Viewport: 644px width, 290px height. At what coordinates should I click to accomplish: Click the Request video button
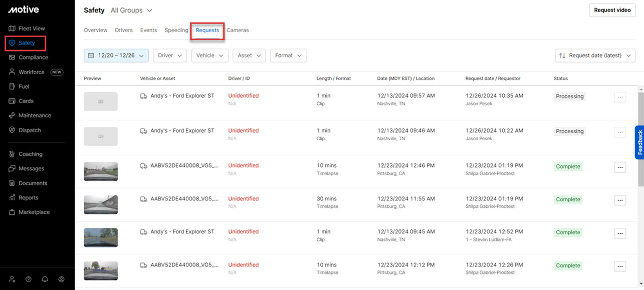[x=612, y=10]
